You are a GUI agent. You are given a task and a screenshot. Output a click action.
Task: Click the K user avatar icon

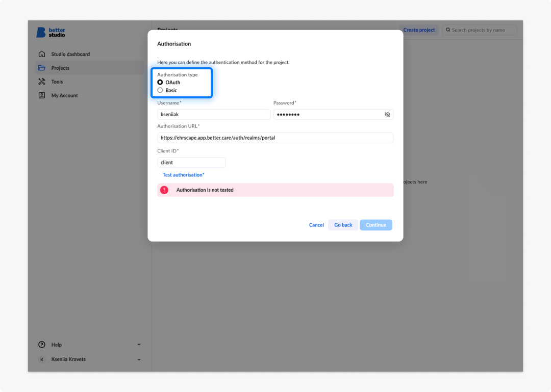coord(42,359)
